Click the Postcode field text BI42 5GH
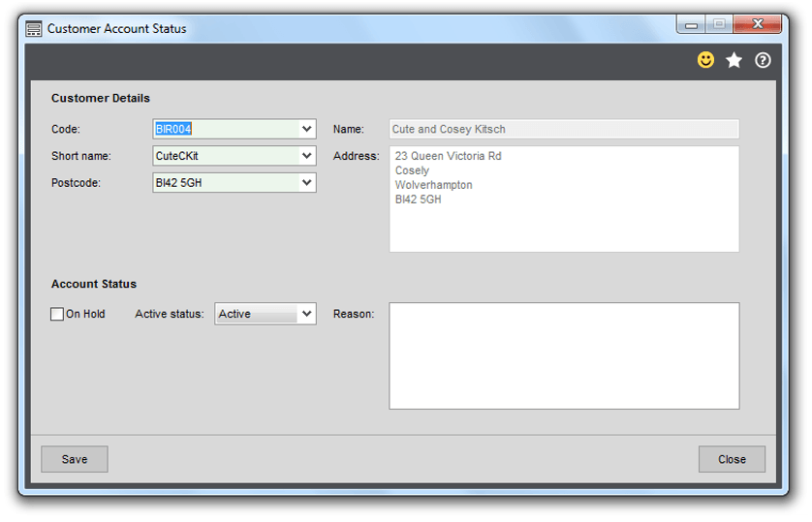The height and width of the screenshot is (522, 812). tap(178, 183)
